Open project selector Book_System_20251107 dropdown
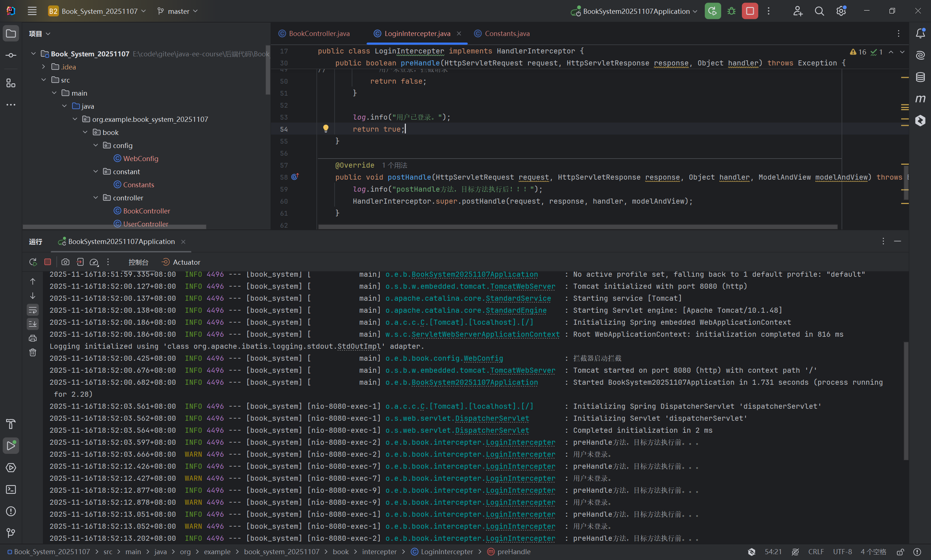931x560 pixels. click(97, 11)
